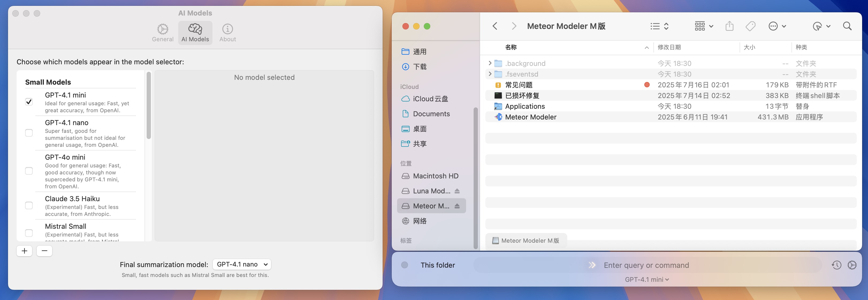Open the General settings tab

tap(162, 33)
